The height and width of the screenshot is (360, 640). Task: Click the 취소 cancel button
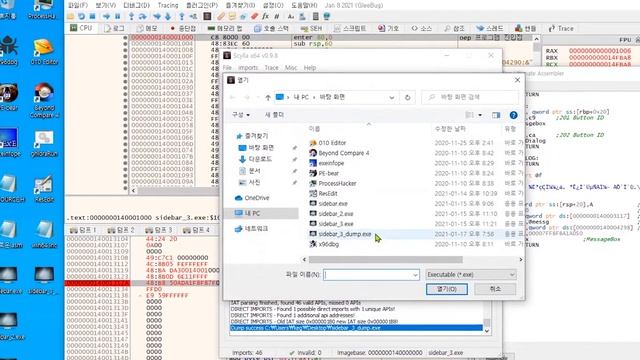495,289
